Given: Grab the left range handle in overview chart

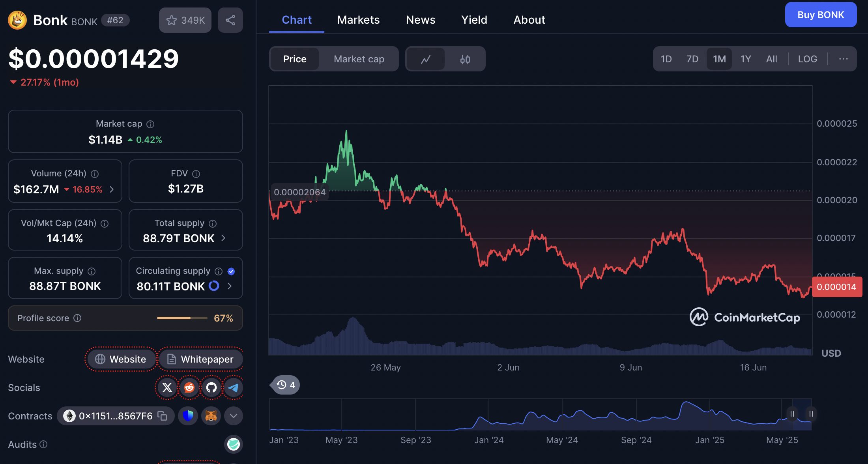Looking at the screenshot, I should point(792,414).
